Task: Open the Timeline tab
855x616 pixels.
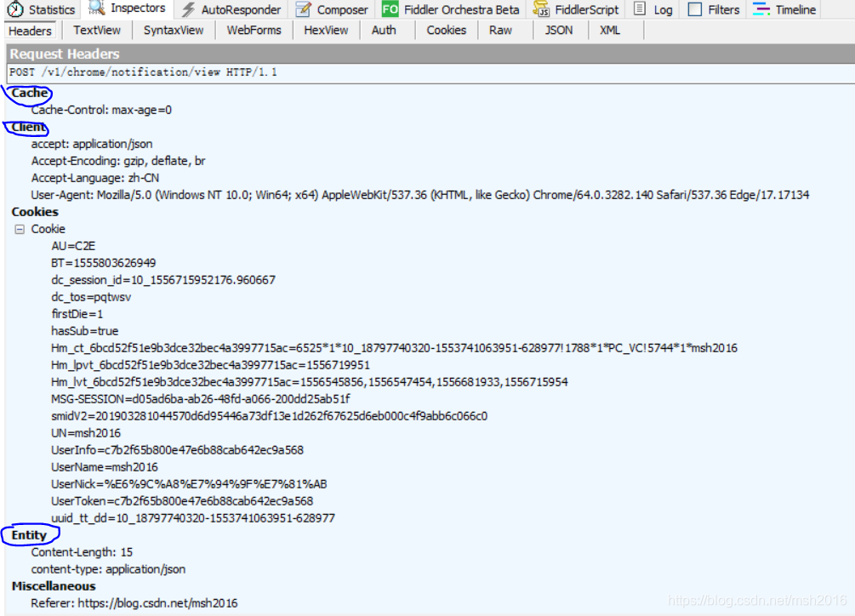Action: (x=784, y=10)
